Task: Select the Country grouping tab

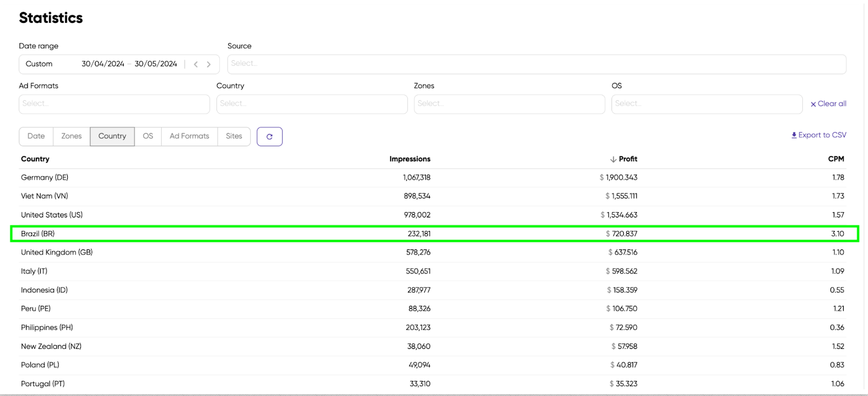Action: [112, 136]
